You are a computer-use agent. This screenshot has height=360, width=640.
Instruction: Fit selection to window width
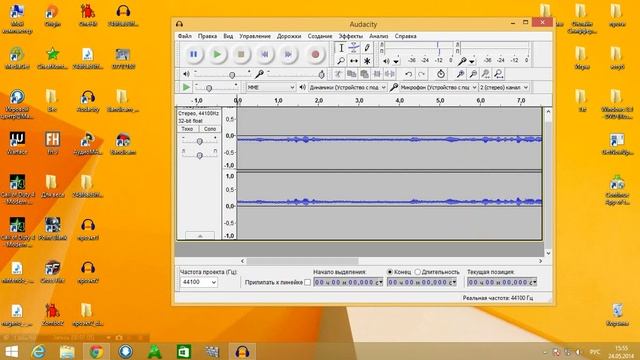[485, 74]
